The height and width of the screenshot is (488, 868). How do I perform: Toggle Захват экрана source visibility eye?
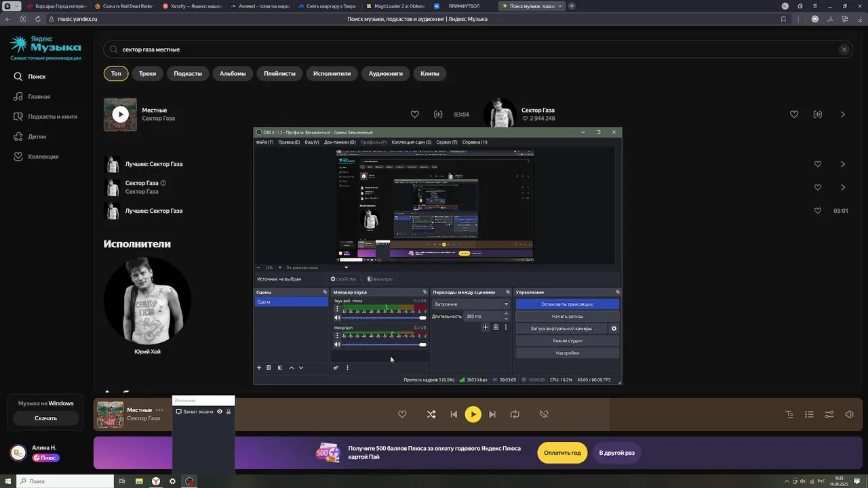(220, 411)
